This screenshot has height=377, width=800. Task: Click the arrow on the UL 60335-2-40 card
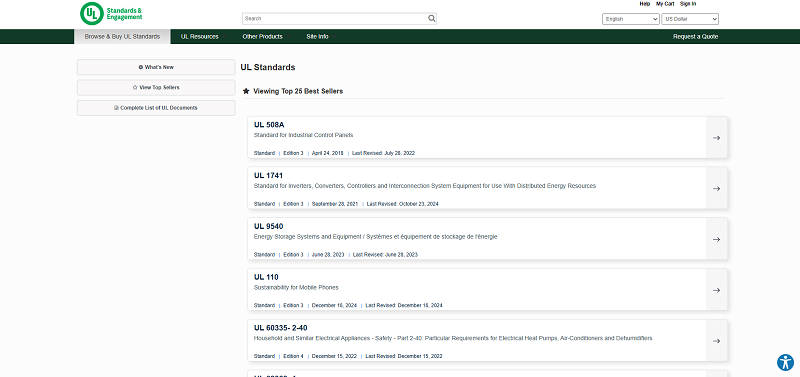pos(716,341)
